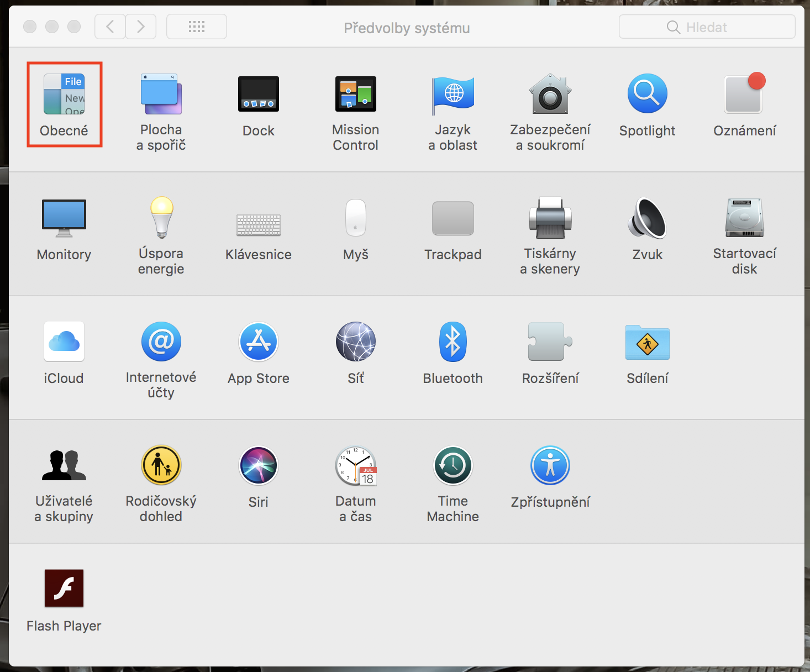
Task: Minimize the Předvolby systému window
Action: point(52,27)
